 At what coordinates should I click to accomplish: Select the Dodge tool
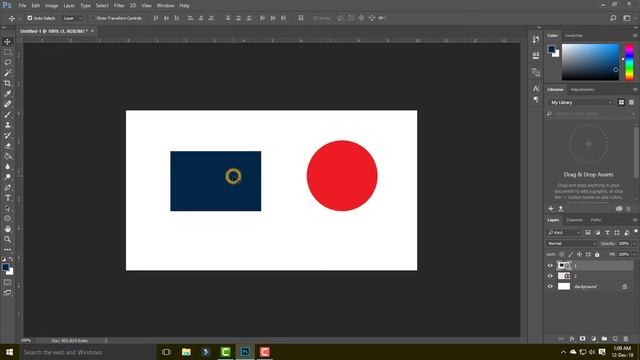click(7, 177)
